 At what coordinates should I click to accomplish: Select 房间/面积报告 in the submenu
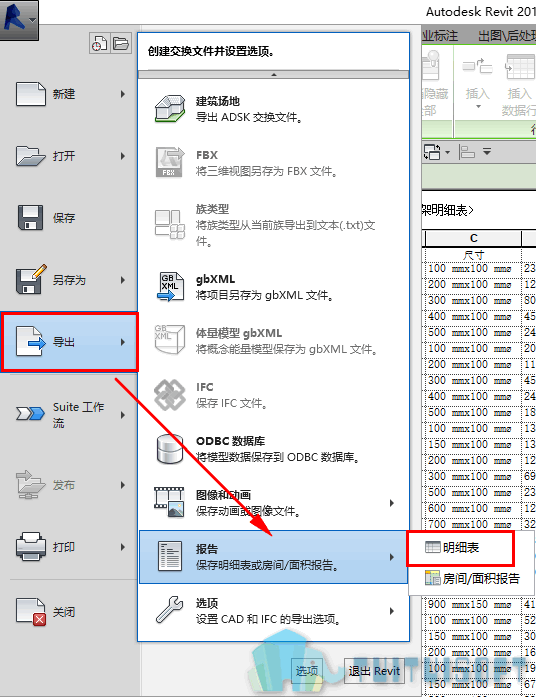point(472,578)
